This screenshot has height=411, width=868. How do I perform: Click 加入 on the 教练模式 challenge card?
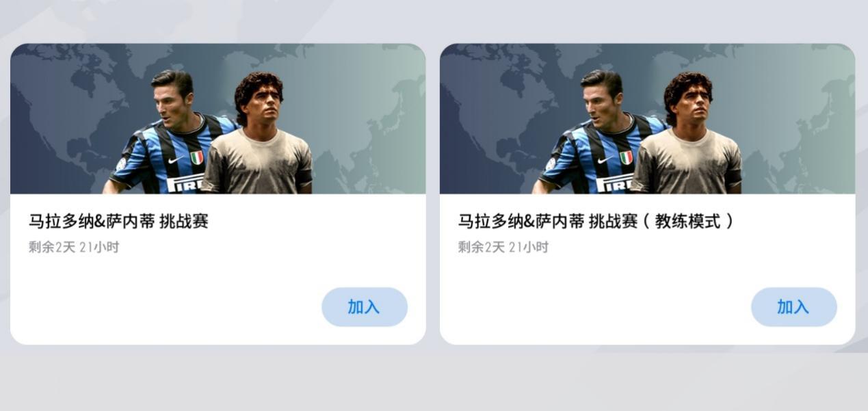[794, 307]
